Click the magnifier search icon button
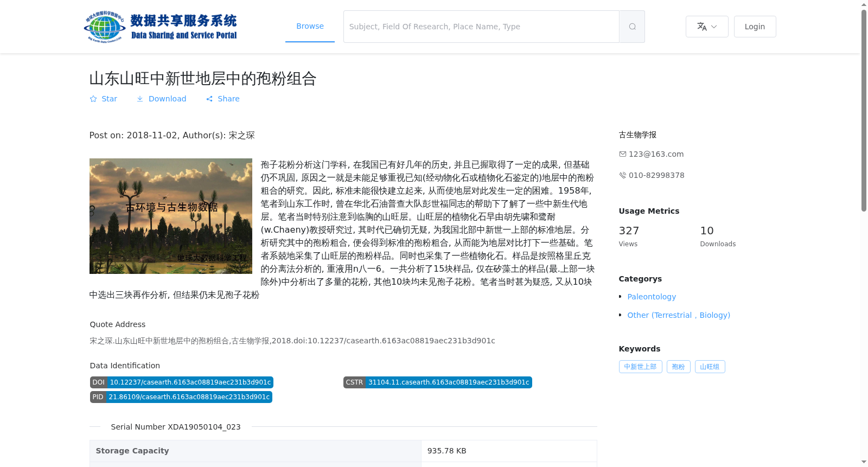Viewport: 868px width, 467px height. pyautogui.click(x=632, y=27)
